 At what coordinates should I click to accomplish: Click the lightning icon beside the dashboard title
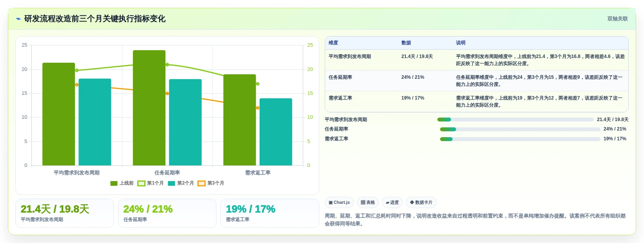click(18, 19)
